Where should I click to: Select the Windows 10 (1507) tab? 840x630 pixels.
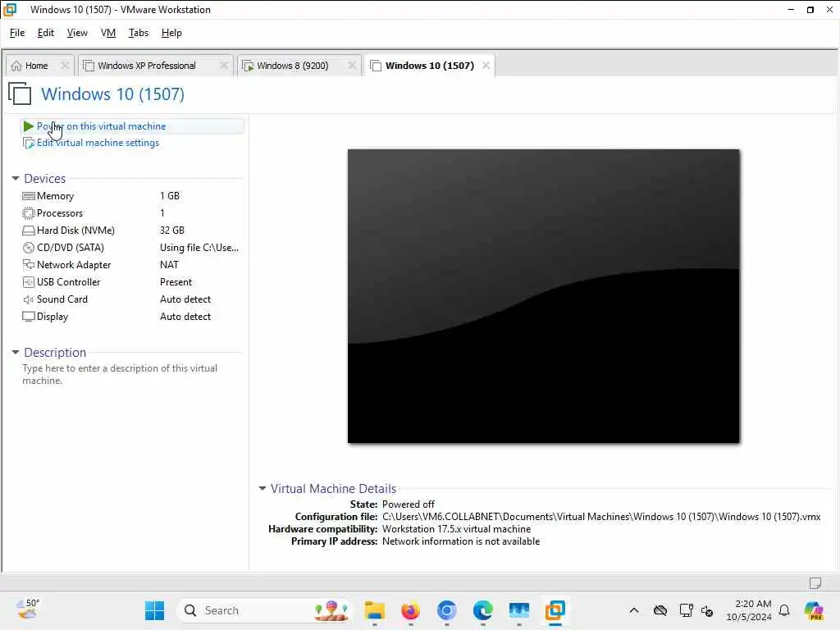click(x=430, y=66)
